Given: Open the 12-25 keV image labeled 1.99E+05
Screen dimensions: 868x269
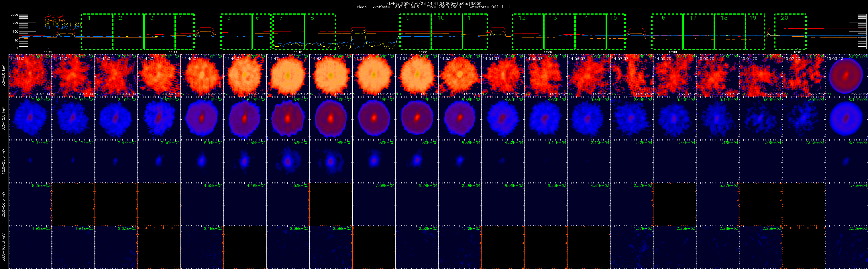Looking at the screenshot, I should pos(331,161).
